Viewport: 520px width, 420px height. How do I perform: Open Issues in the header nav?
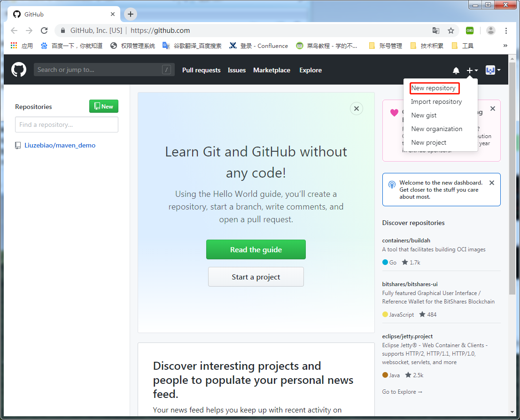point(236,70)
